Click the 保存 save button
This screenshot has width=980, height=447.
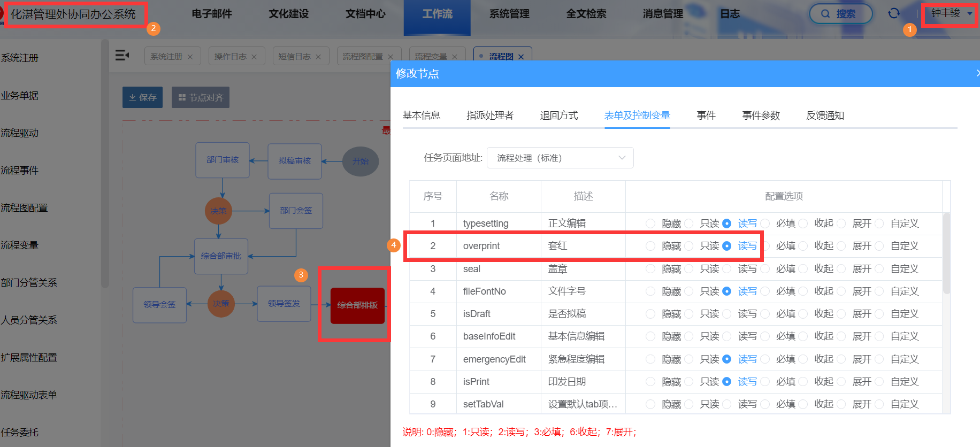tap(142, 97)
